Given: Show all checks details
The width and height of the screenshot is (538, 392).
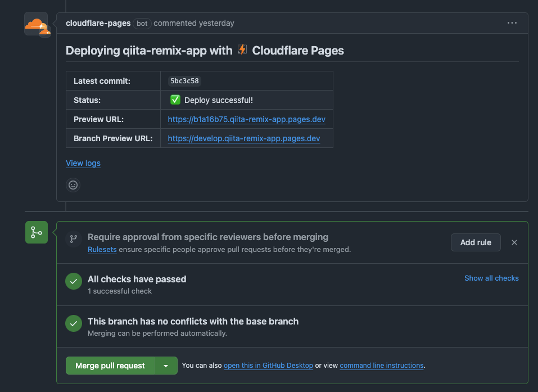Looking at the screenshot, I should click(491, 278).
